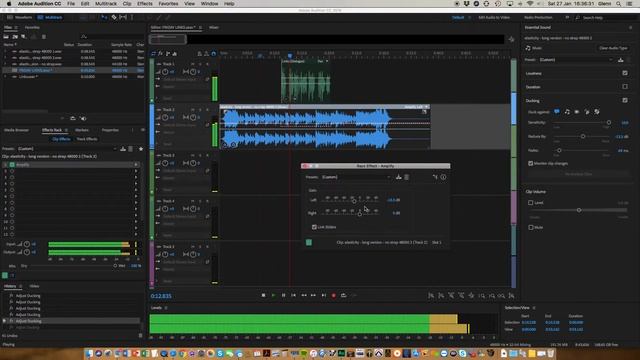Delete preset trash icon in Amplify dialog
The height and width of the screenshot is (360, 640).
tap(407, 177)
